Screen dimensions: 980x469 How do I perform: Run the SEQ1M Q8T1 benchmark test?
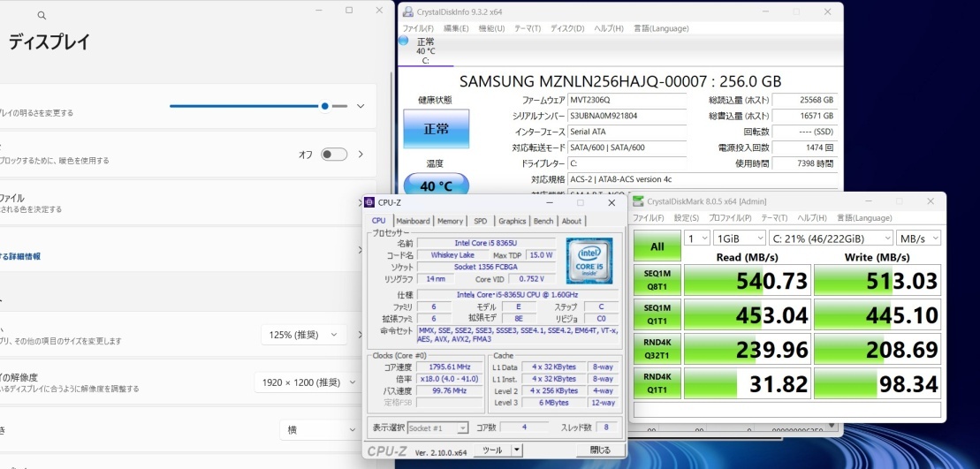[x=657, y=280]
